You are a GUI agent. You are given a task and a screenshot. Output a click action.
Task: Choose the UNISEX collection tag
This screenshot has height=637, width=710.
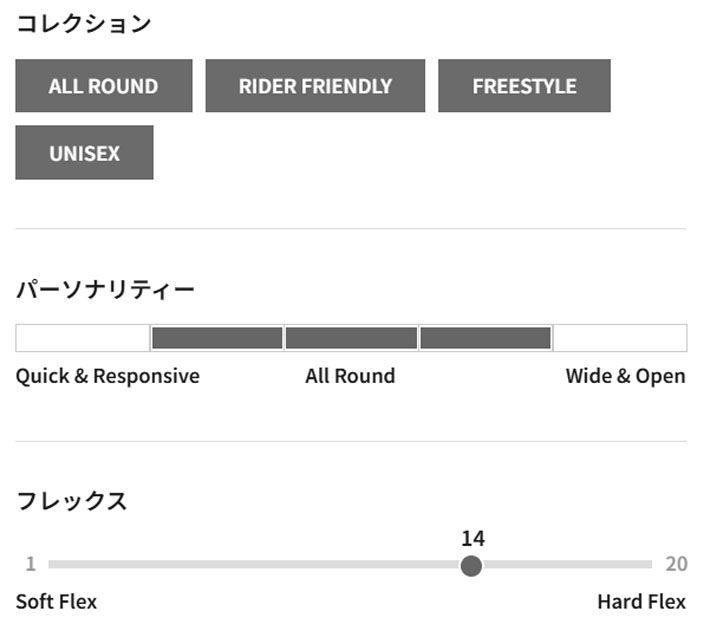[x=84, y=153]
